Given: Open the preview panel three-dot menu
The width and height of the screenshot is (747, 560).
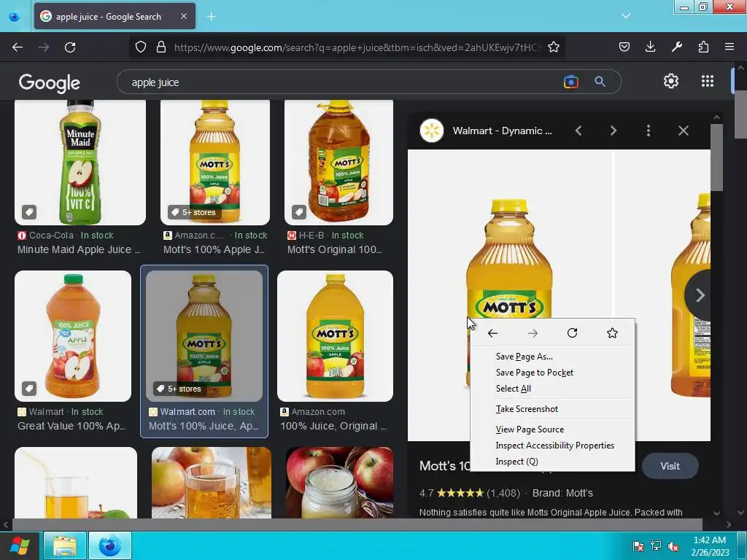Looking at the screenshot, I should tap(649, 131).
